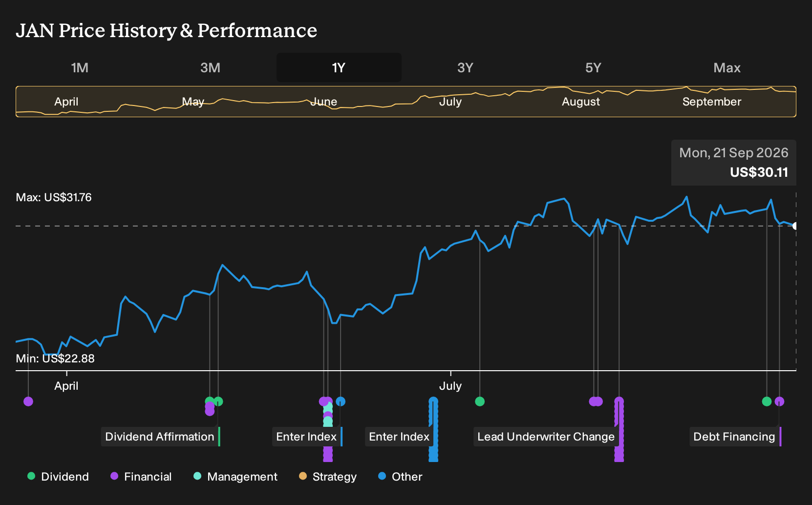Toggle Financial events in legend

coord(141,477)
